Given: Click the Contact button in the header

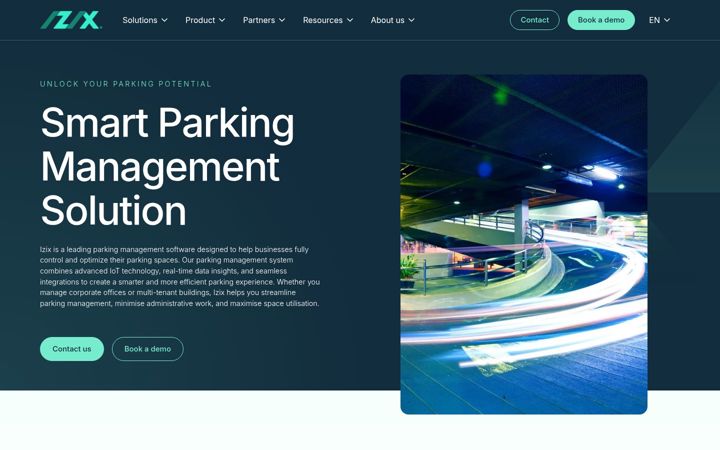Looking at the screenshot, I should (534, 20).
